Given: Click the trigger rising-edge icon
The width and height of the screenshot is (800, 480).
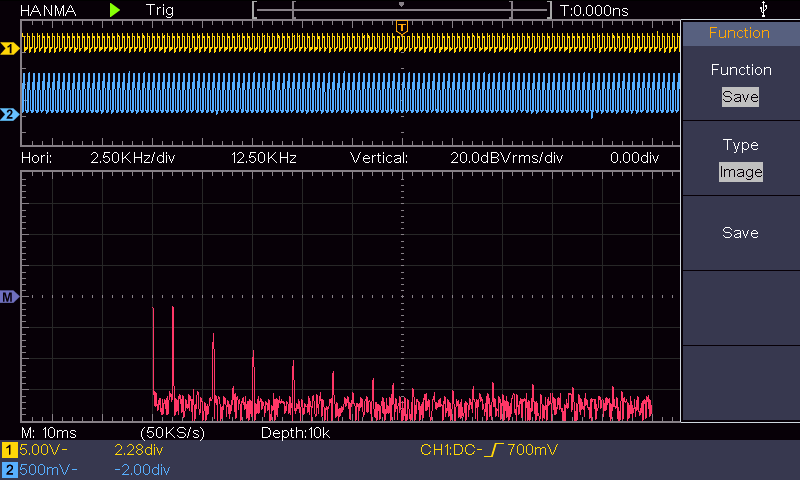Looking at the screenshot, I should click(494, 451).
